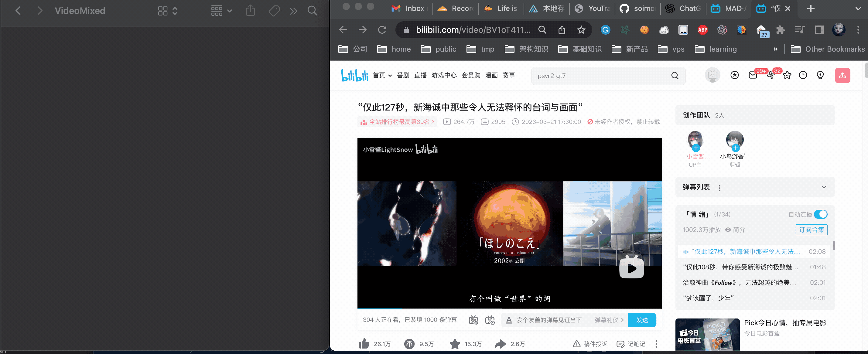Viewport: 868px width, 354px height.
Task: Open the AdBlock Plus extension
Action: tap(702, 30)
